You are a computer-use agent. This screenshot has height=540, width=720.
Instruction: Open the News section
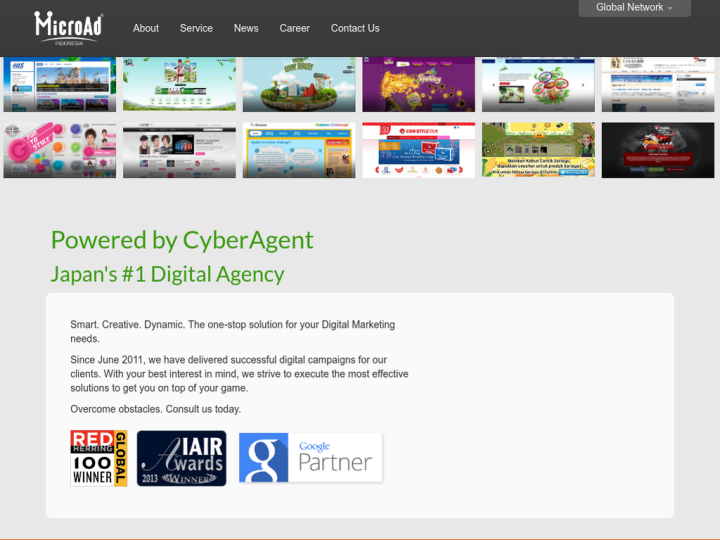pyautogui.click(x=246, y=28)
